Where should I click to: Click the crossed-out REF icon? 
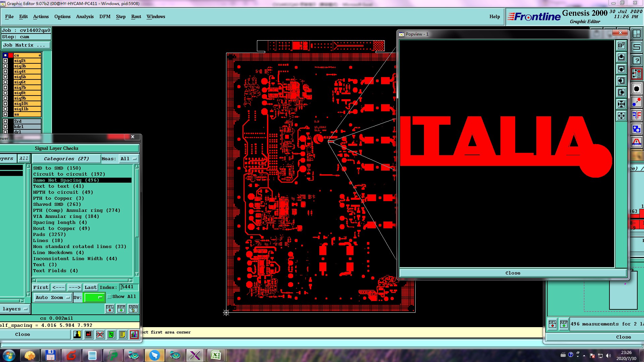pos(100,335)
